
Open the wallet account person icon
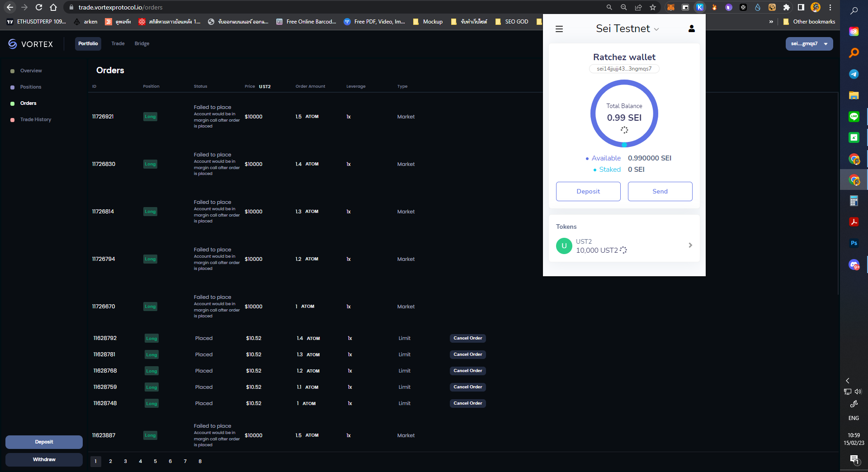point(692,28)
